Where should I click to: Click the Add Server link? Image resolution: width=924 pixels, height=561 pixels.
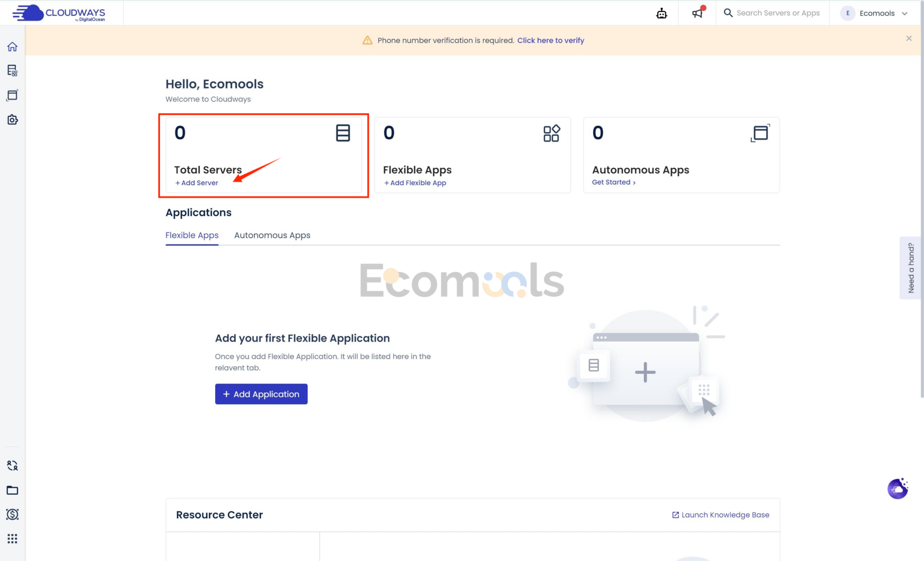click(196, 183)
